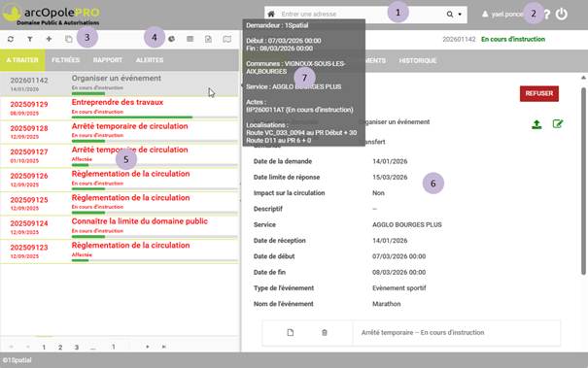Add a new request with plus icon
588x368 pixels.
point(49,39)
